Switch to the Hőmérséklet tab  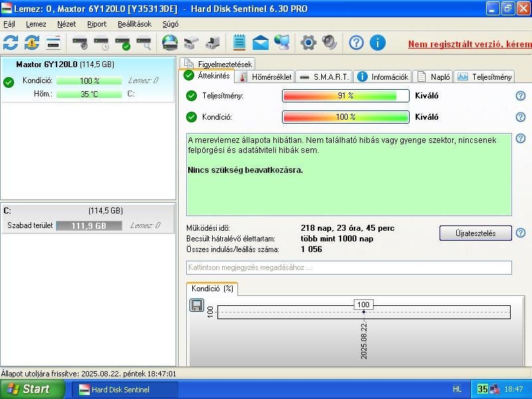pos(265,77)
